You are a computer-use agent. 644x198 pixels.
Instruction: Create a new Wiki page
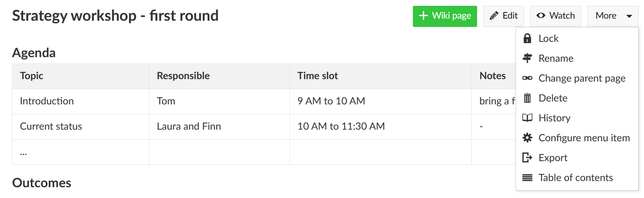(445, 16)
